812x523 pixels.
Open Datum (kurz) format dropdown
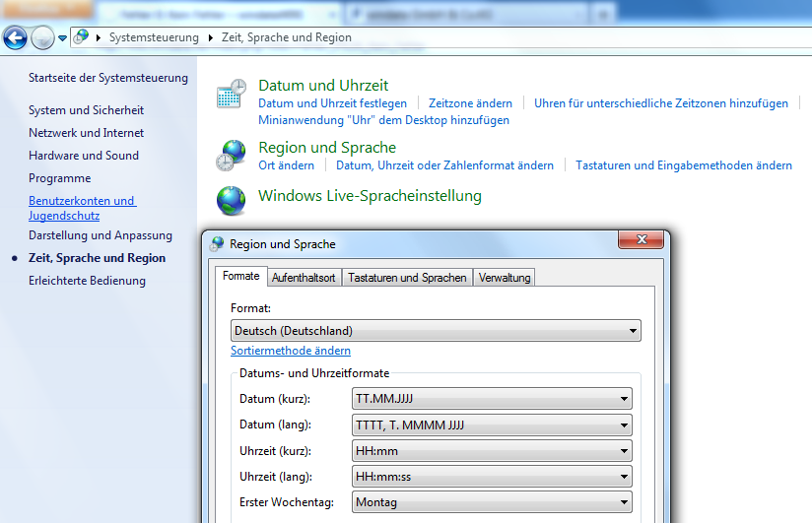(x=492, y=399)
